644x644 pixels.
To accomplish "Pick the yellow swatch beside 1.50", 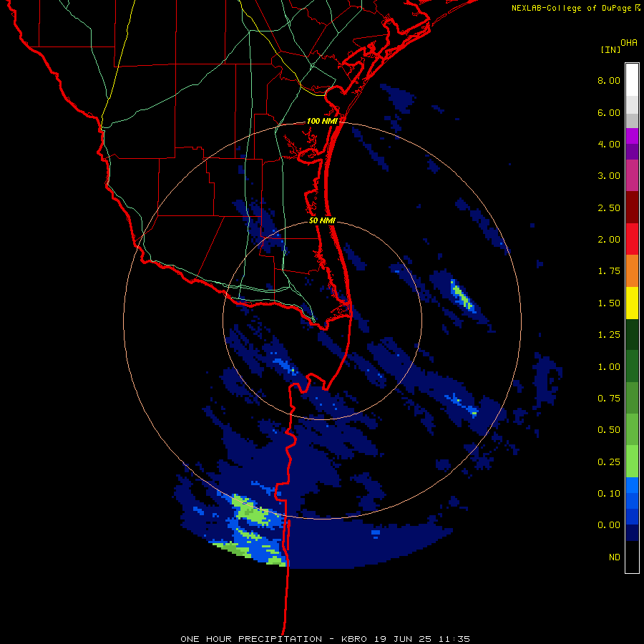I will click(x=632, y=303).
